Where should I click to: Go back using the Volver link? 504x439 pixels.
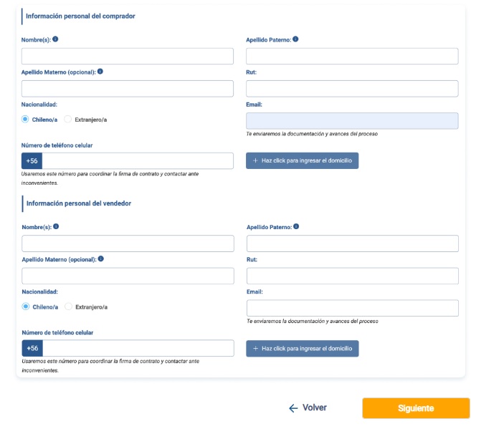pos(308,407)
